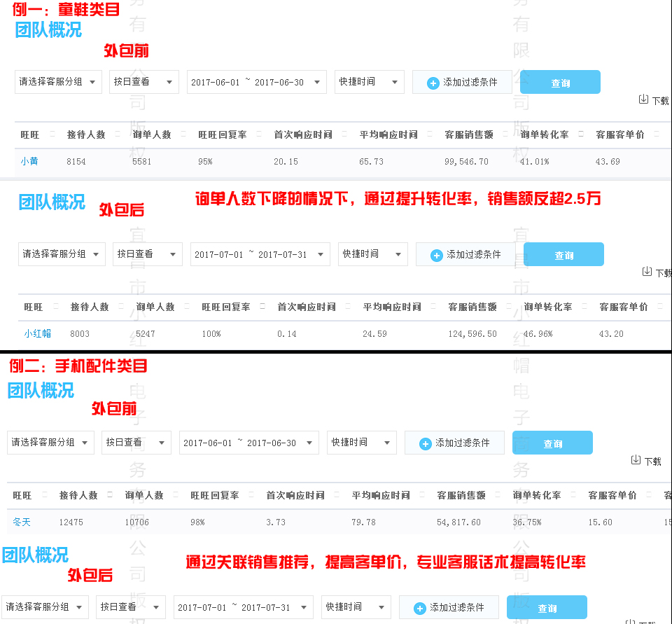This screenshot has width=672, height=624.
Task: Sort 小红帽 table by 询单人数 column icon
Action: point(187,307)
